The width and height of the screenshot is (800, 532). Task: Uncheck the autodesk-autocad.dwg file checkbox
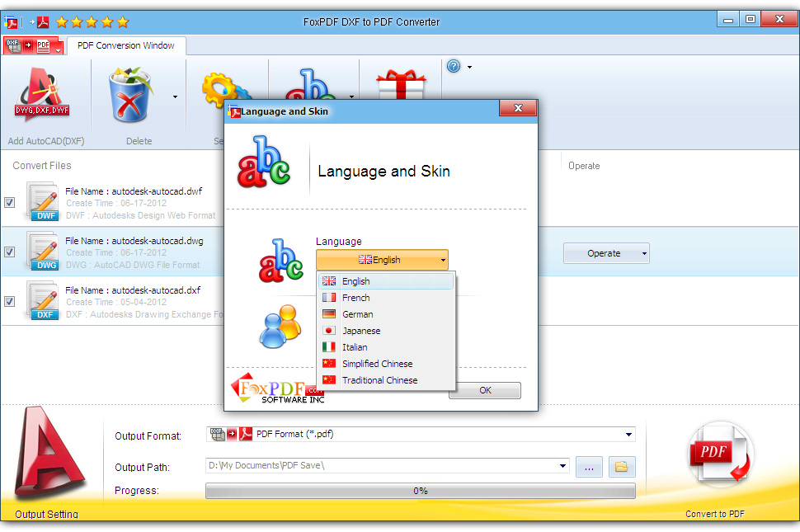click(x=9, y=252)
